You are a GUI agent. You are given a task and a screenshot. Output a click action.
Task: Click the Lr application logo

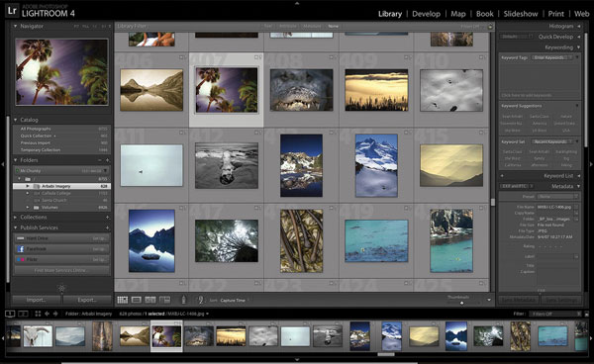(12, 10)
